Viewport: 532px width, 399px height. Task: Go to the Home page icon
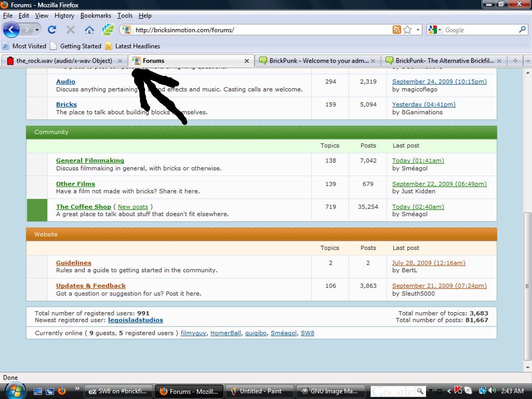point(89,30)
